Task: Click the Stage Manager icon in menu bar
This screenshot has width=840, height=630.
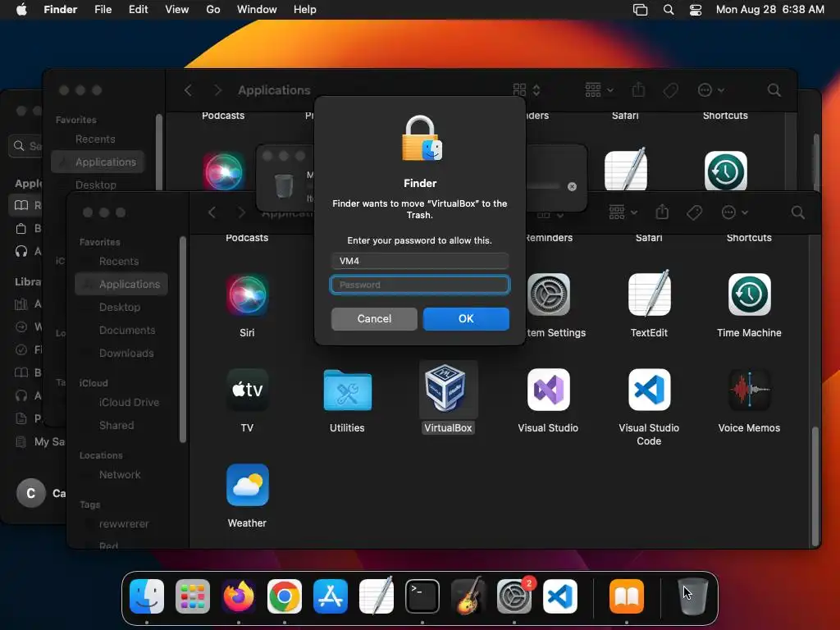Action: (640, 10)
